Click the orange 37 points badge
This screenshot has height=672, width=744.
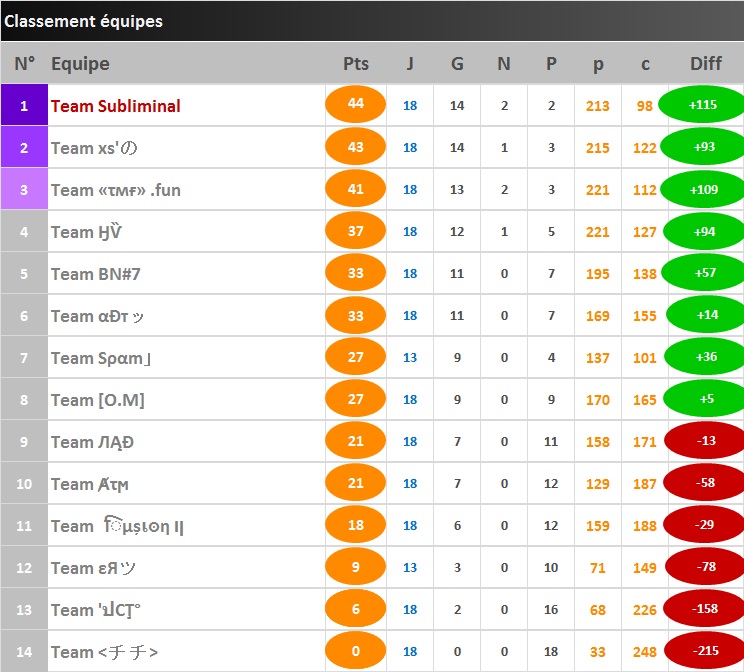[x=355, y=231]
